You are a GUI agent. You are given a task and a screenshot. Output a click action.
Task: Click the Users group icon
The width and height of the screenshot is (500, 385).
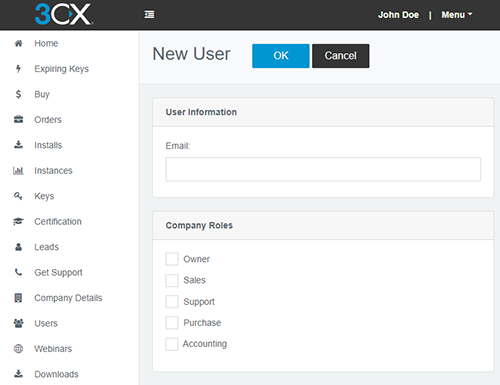click(18, 323)
